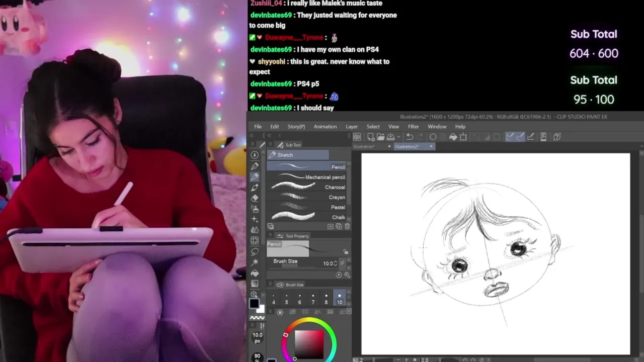The image size is (644, 362).
Task: Select the Zoom tool at the toolbar top
Action: point(255,155)
